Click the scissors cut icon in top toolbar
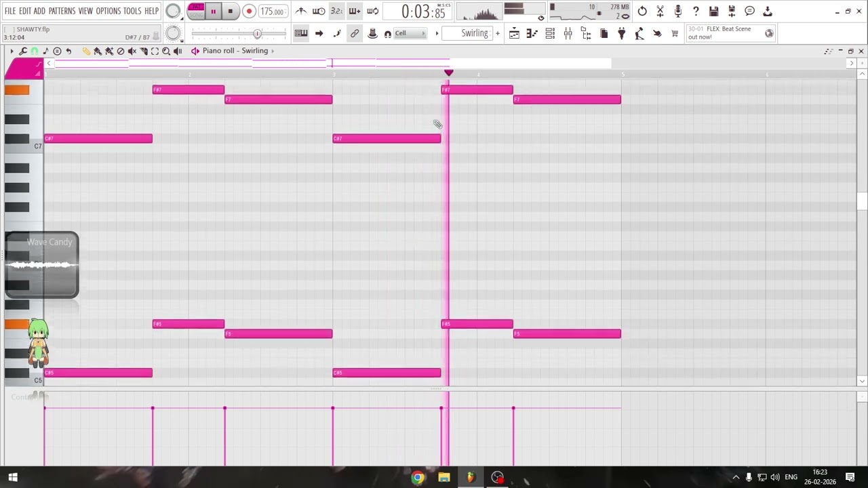Viewport: 868px width, 488px height. click(x=660, y=11)
